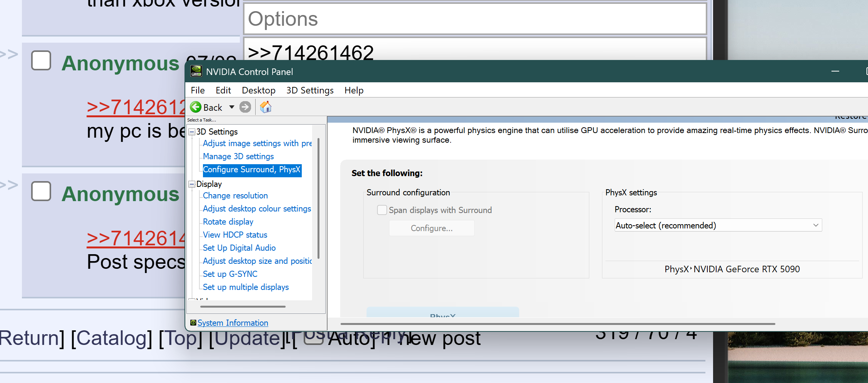868x383 pixels.
Task: Click the Surround Configure... button
Action: [432, 228]
